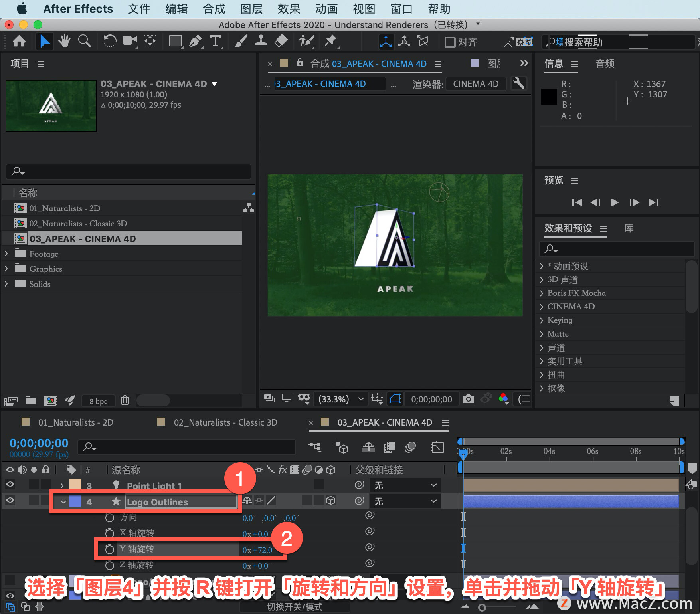Image resolution: width=700 pixels, height=614 pixels.
Task: Create a new composition icon
Action: [x=50, y=400]
